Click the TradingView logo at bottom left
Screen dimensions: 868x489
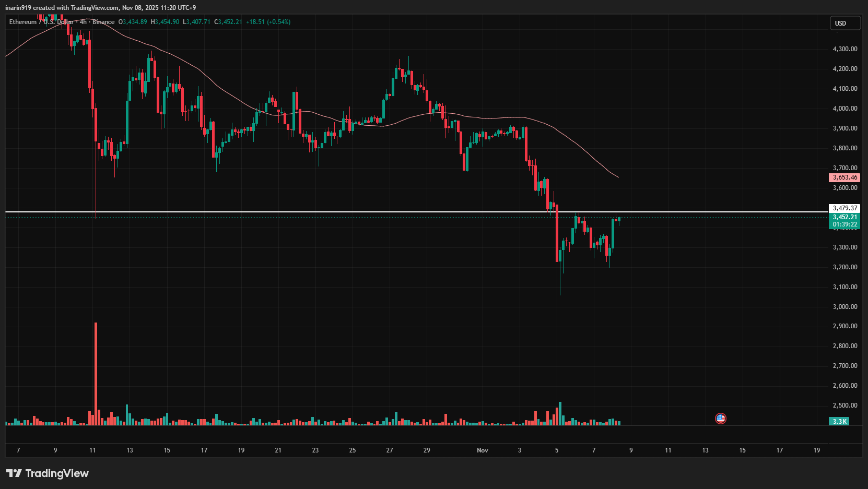click(x=48, y=473)
